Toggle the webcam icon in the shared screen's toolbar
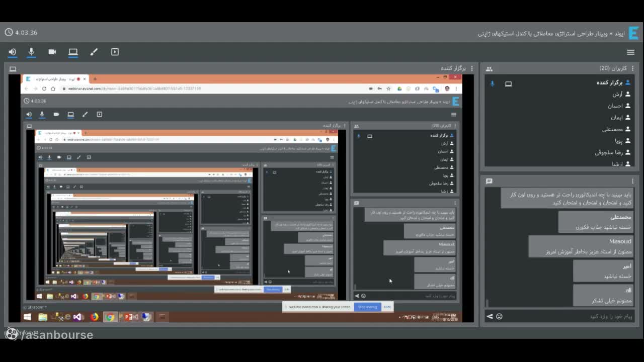The width and height of the screenshot is (644, 362). [56, 114]
